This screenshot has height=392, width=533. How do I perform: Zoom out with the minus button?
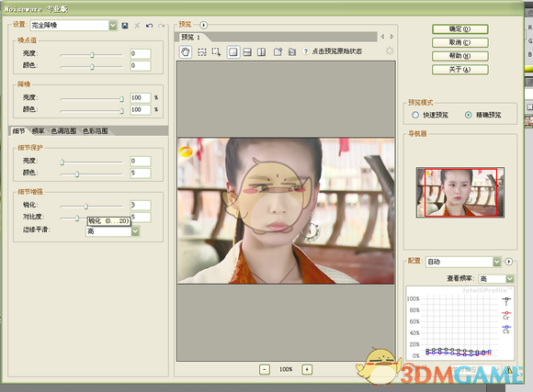coord(265,369)
